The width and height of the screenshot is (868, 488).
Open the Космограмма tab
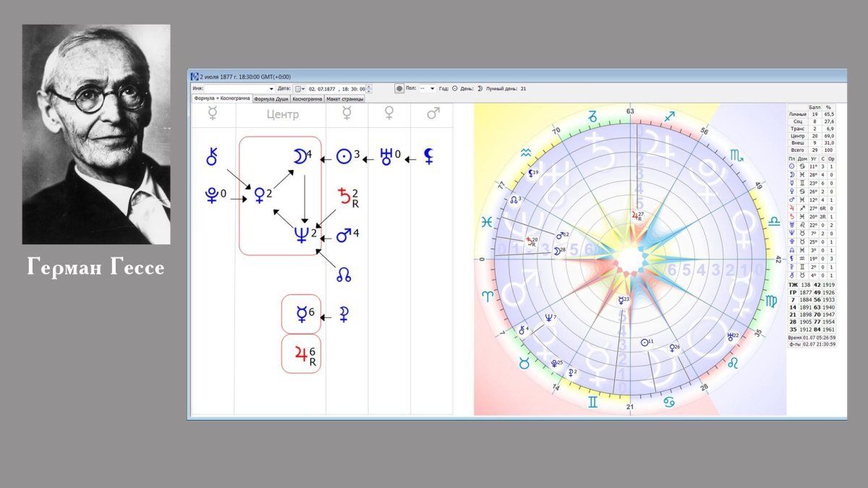point(307,98)
